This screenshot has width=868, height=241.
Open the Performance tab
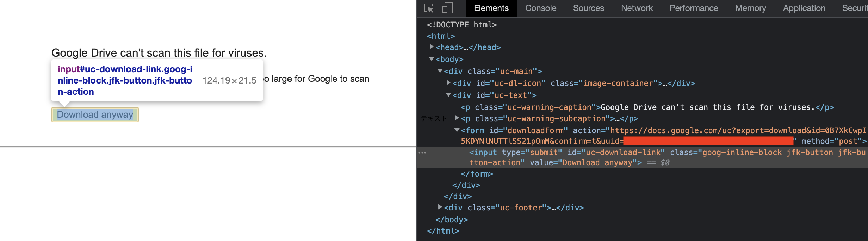(694, 8)
